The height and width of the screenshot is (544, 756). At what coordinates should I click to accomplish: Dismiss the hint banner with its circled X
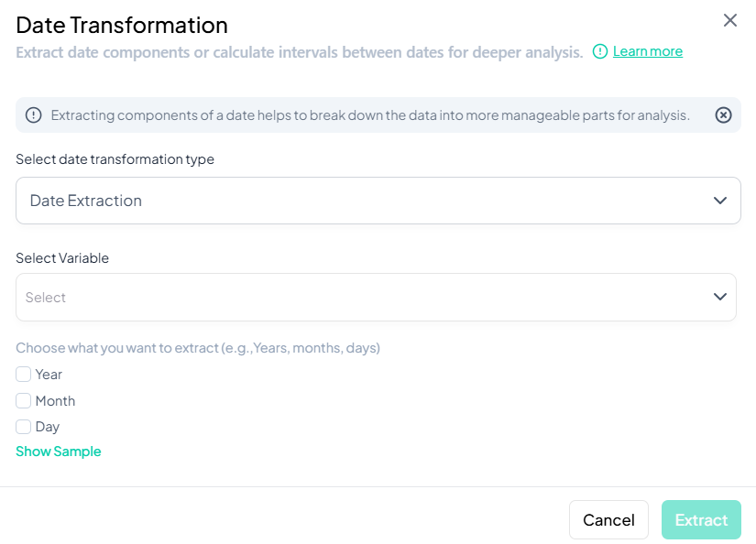723,115
